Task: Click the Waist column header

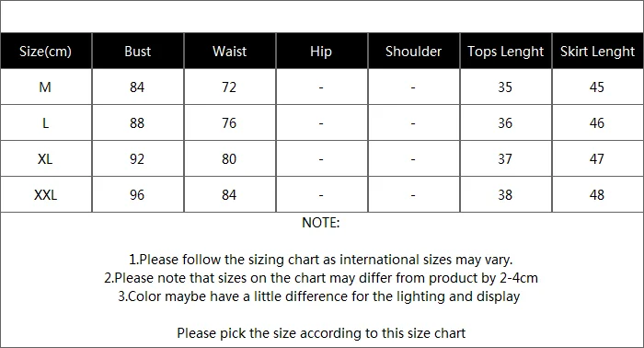Action: [x=230, y=52]
